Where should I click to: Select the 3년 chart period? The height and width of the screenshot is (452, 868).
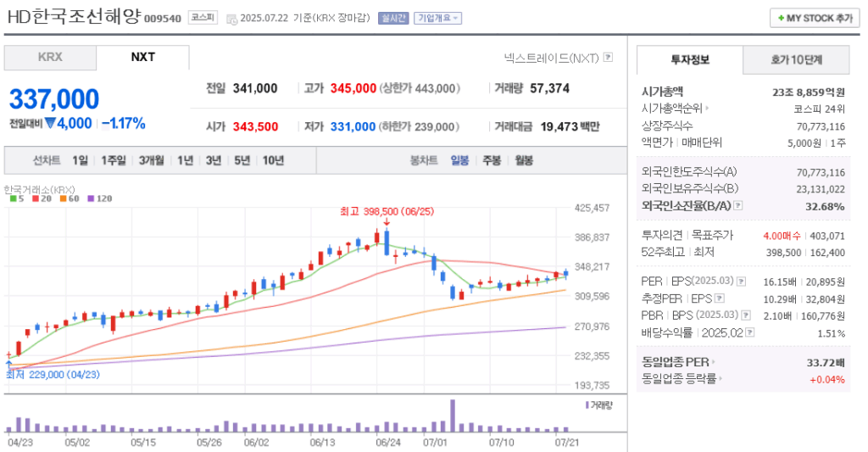(213, 160)
